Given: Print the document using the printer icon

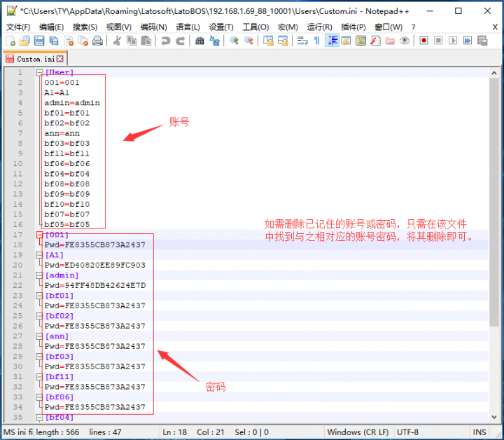Looking at the screenshot, I should 97,41.
